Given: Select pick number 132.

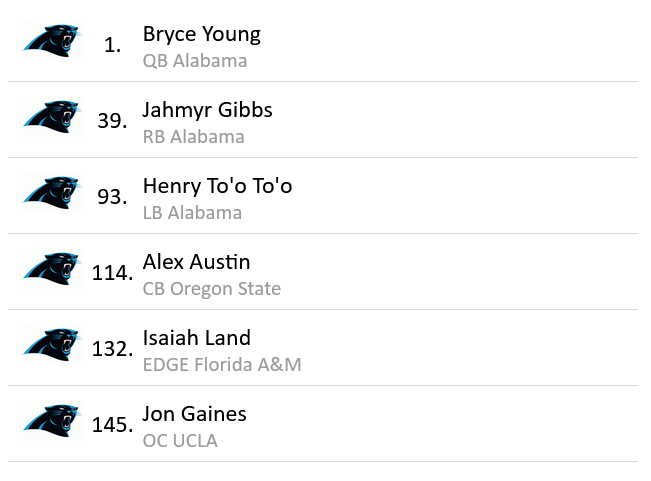Looking at the screenshot, I should [112, 349].
